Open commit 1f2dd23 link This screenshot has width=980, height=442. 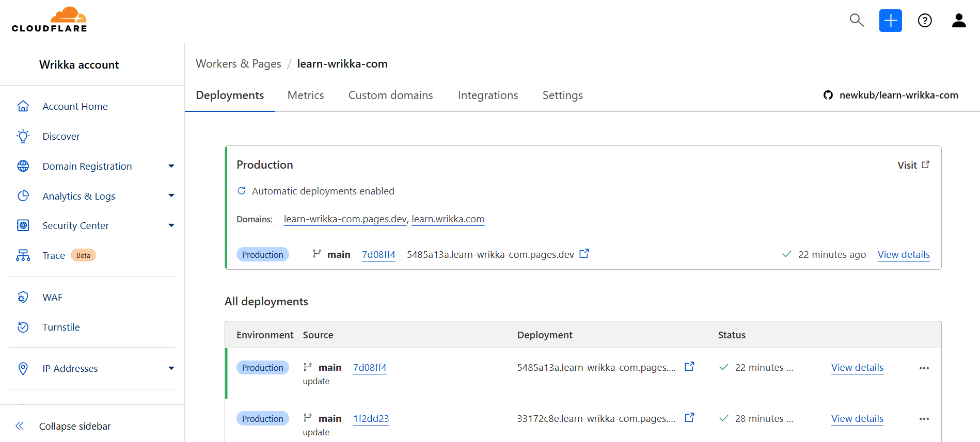tap(371, 419)
